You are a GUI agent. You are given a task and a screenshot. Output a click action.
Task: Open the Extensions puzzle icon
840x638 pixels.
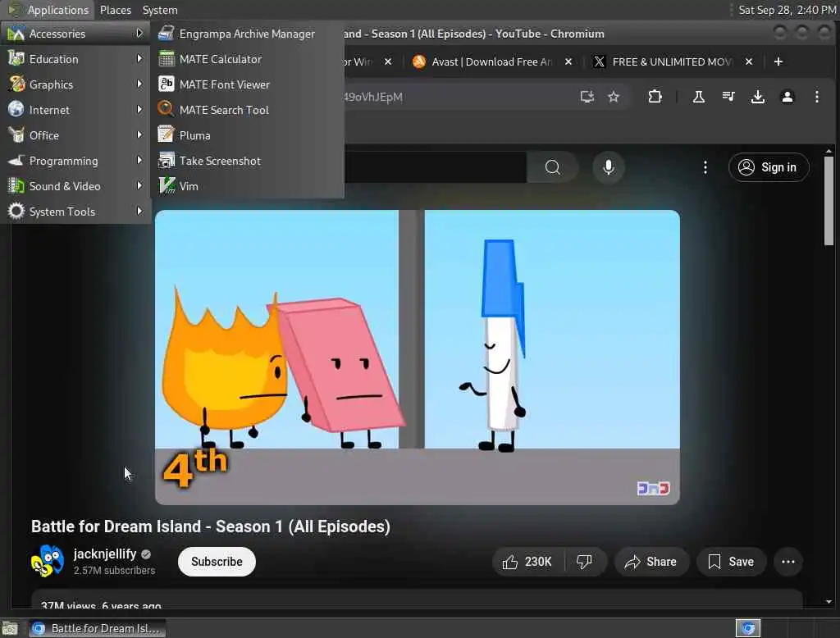[x=655, y=97]
